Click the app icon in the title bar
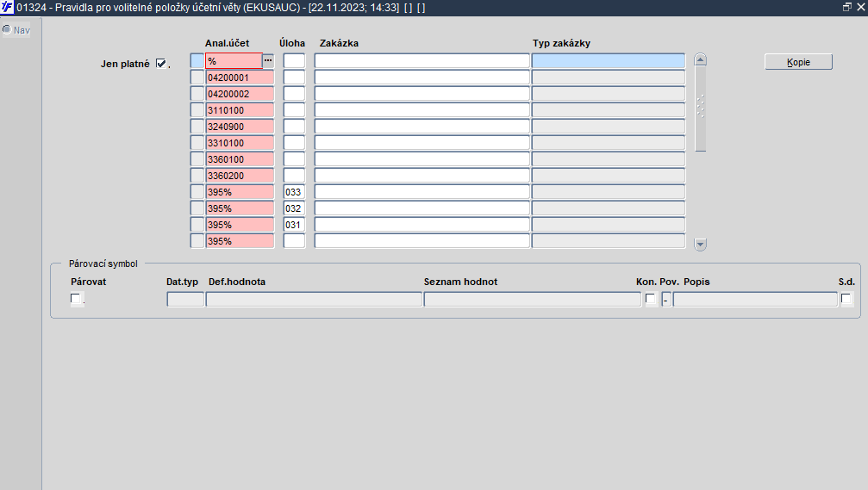 coord(7,7)
